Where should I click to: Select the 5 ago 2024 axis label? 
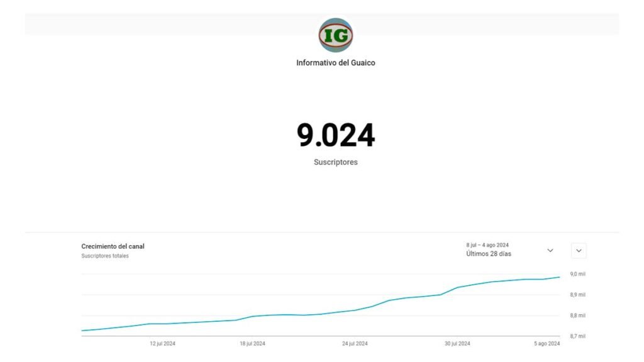547,344
